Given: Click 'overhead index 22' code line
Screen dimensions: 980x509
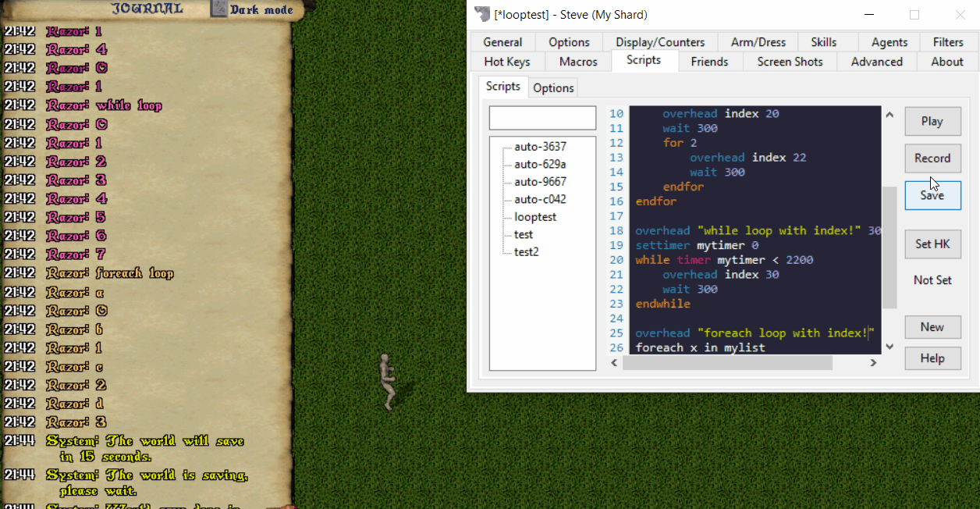Looking at the screenshot, I should pos(748,158).
